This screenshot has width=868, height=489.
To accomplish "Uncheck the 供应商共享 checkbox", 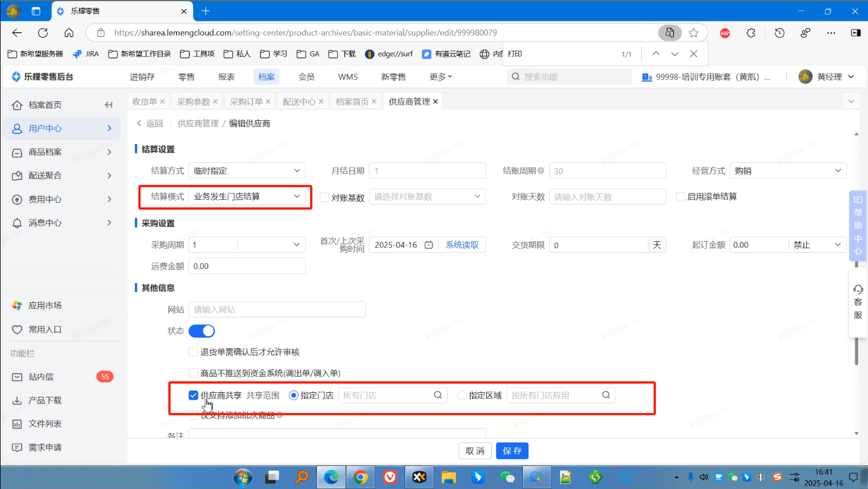I will click(194, 395).
